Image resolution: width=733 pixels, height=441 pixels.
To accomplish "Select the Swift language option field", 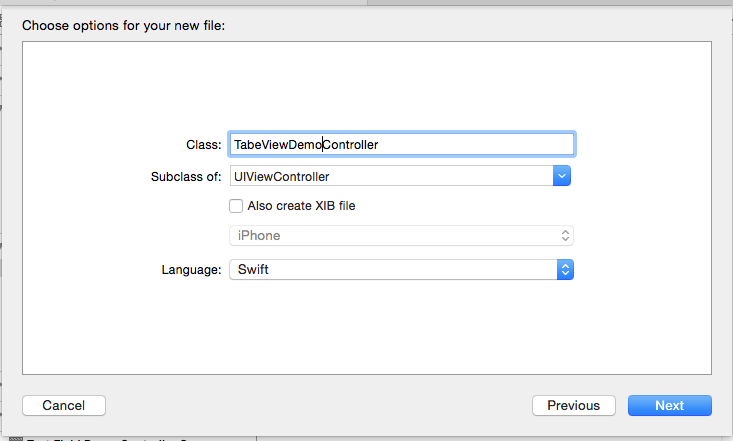I will [x=392, y=270].
